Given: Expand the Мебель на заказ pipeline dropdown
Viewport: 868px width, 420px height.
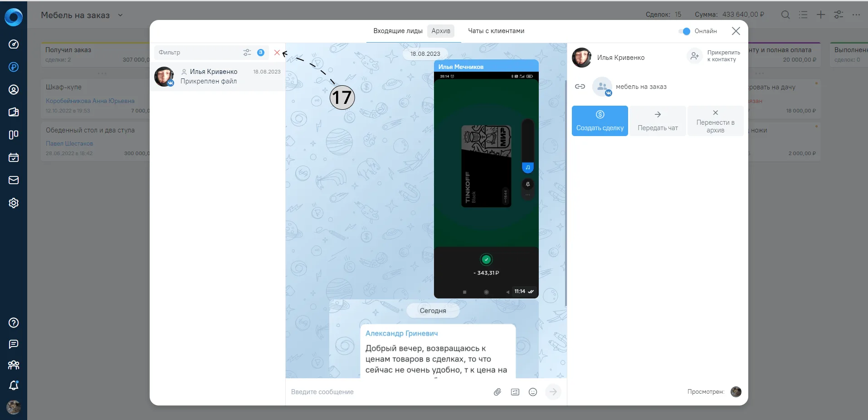Looking at the screenshot, I should tap(120, 15).
